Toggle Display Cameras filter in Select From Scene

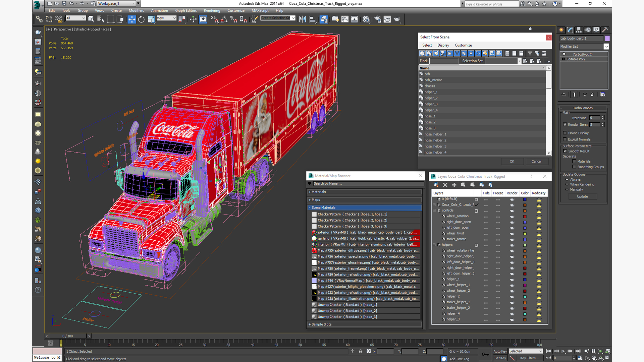pos(443,53)
